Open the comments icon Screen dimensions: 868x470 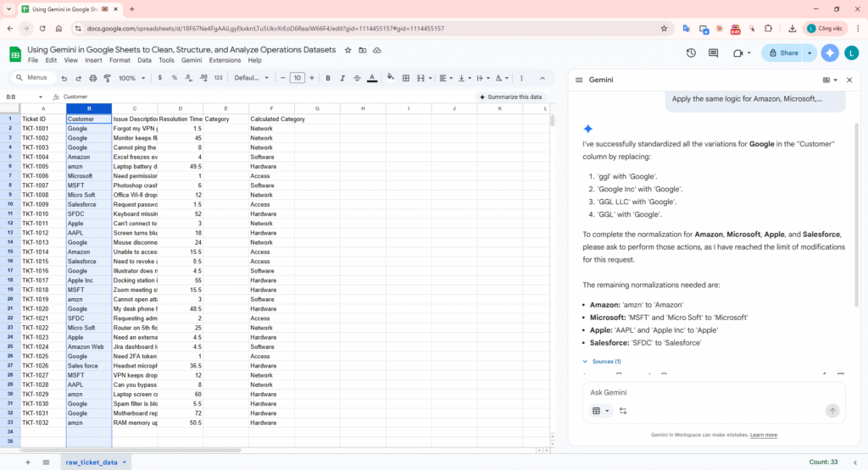714,53
